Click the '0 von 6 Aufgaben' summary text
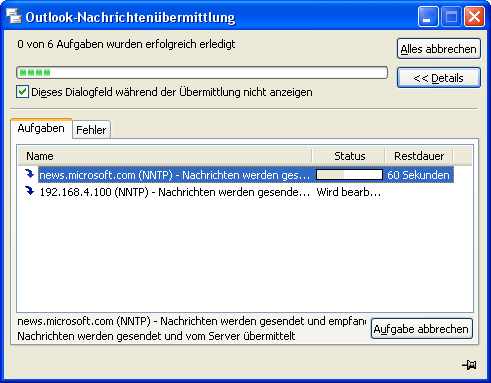 (x=126, y=44)
